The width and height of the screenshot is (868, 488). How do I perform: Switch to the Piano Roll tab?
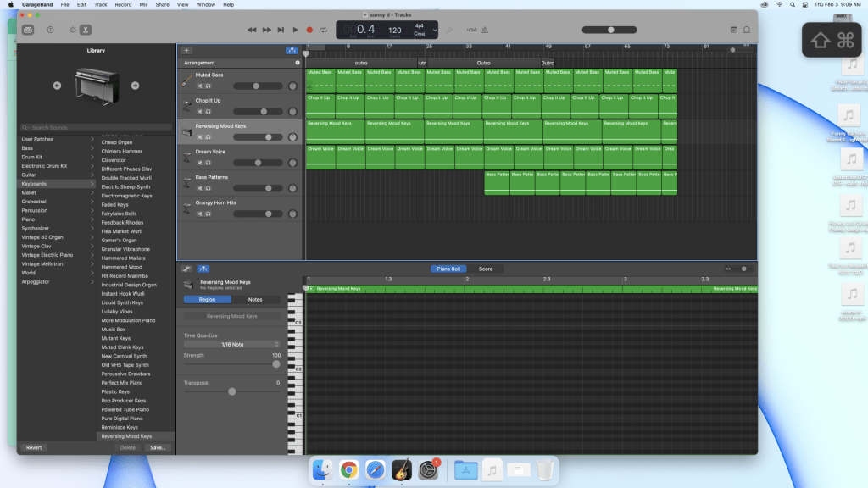click(x=448, y=269)
